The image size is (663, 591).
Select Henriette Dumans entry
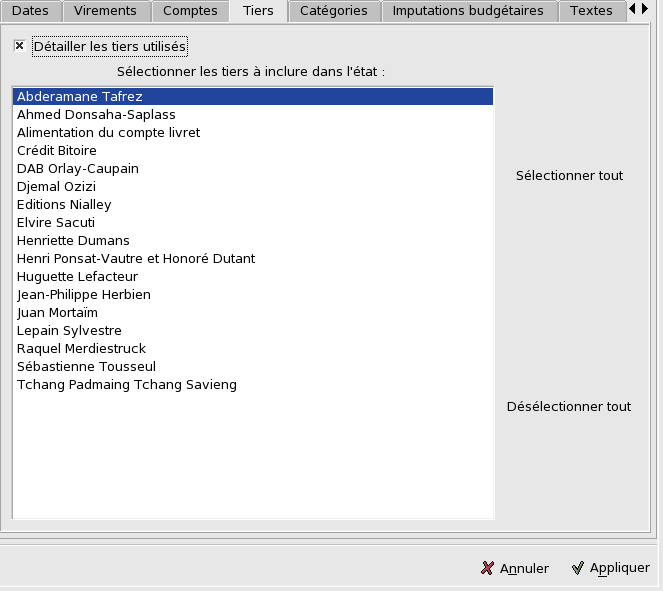[253, 240]
